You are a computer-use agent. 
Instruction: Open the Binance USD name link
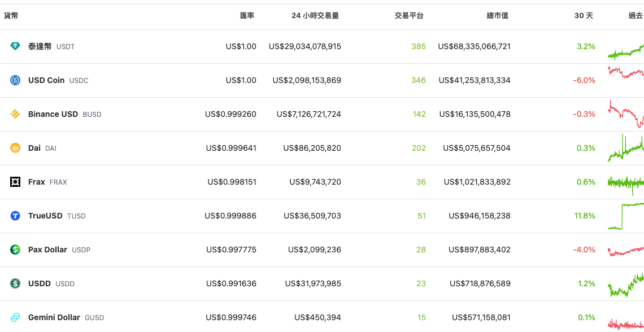click(x=53, y=114)
